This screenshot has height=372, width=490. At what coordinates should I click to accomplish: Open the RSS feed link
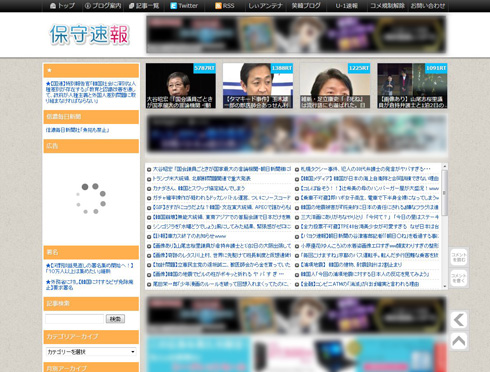point(225,6)
